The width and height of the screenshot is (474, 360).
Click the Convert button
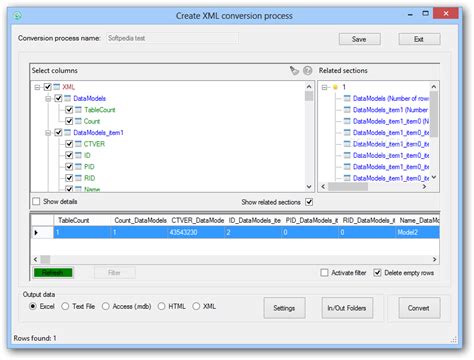coord(419,308)
